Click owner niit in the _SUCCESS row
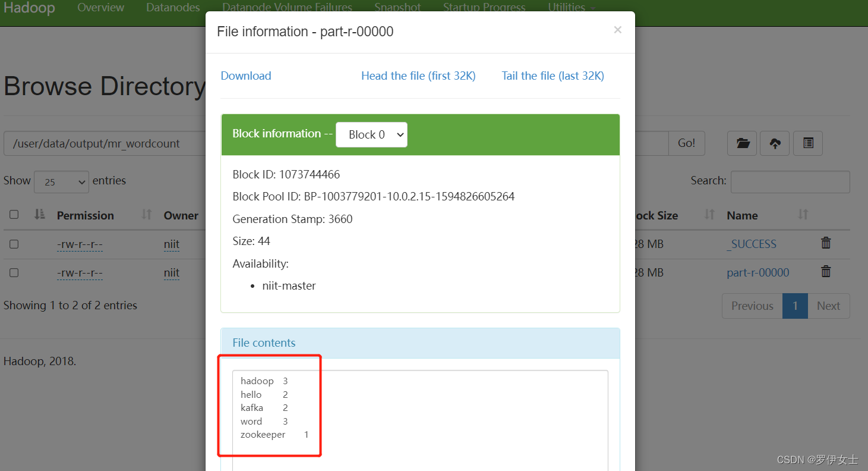The image size is (868, 471). (172, 244)
